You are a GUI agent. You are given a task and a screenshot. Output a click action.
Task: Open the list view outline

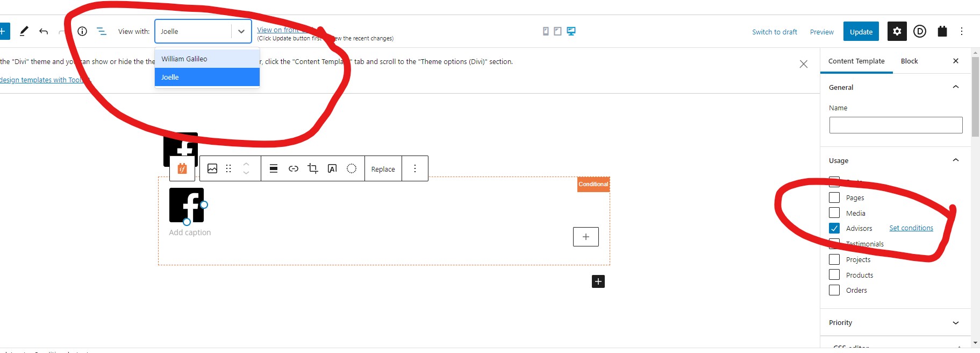[x=102, y=31]
